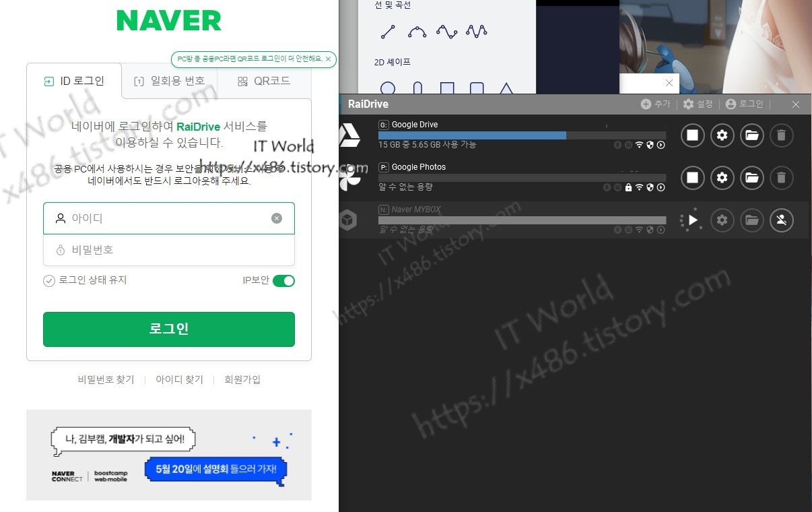Select the square 2D shape

(447, 88)
